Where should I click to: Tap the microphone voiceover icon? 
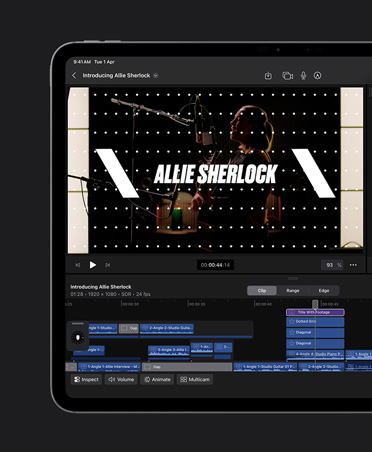(303, 76)
